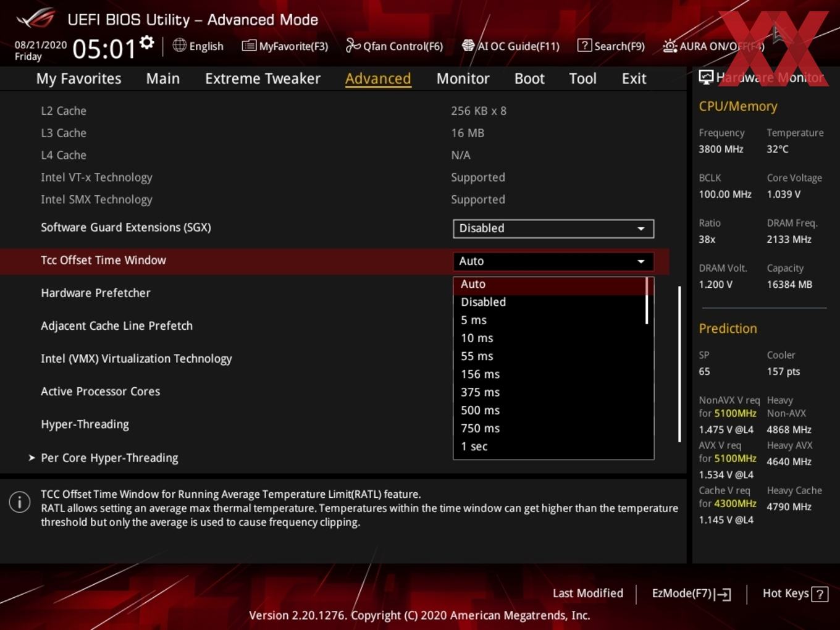Open the Hot Keys help

click(x=795, y=594)
